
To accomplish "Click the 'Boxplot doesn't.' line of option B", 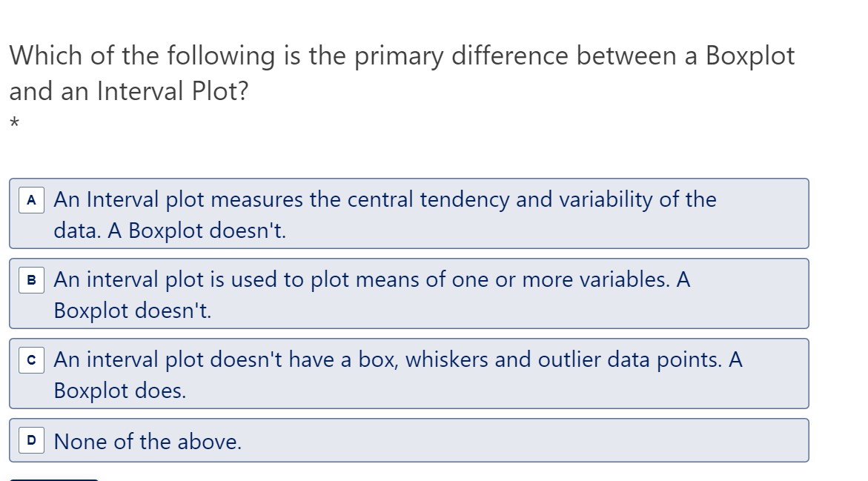I will 132,311.
